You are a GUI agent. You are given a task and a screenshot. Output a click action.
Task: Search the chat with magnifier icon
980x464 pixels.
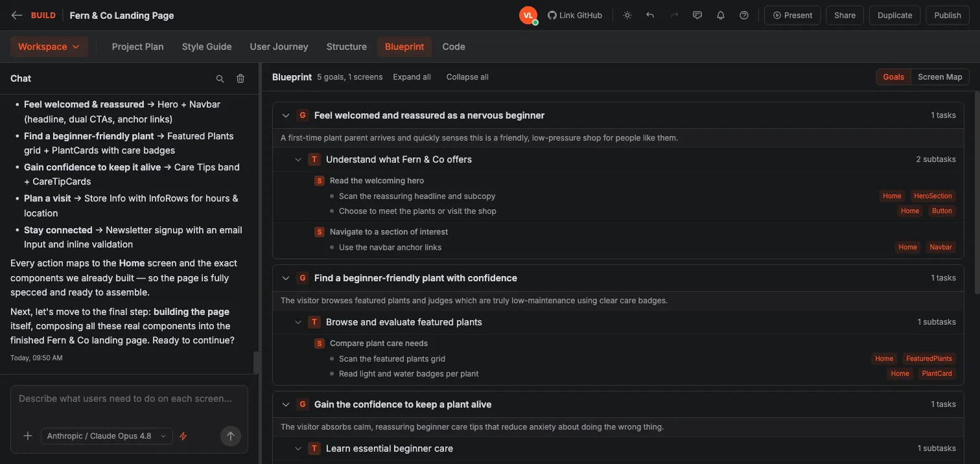tap(220, 78)
